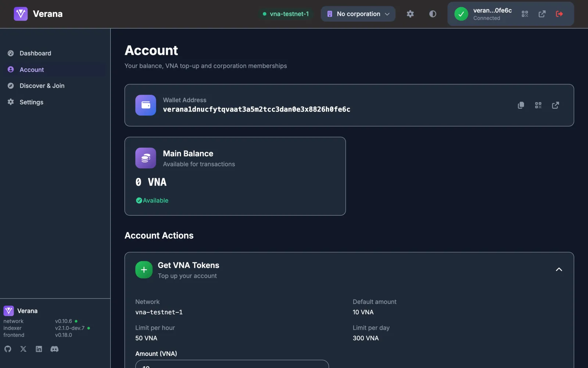Click the 10 VNA default amount value
Viewport: 588px width, 368px height.
click(363, 312)
